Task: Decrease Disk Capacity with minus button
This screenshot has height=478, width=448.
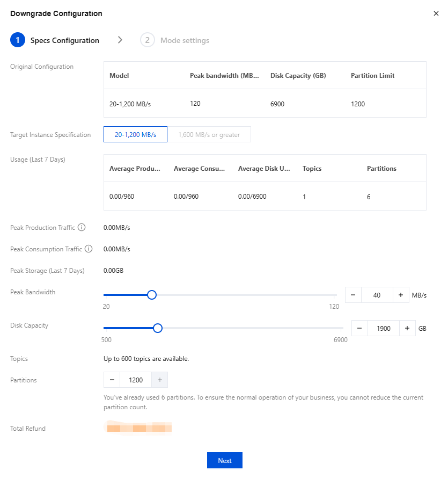Action: pyautogui.click(x=359, y=329)
